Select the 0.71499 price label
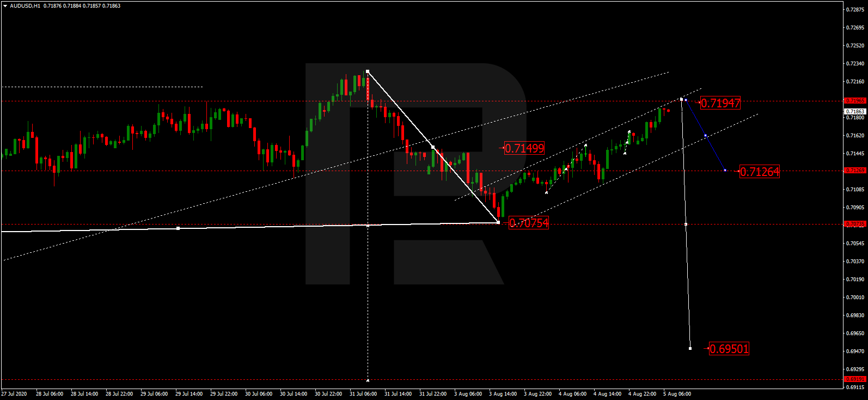The height and width of the screenshot is (400, 868). 524,148
